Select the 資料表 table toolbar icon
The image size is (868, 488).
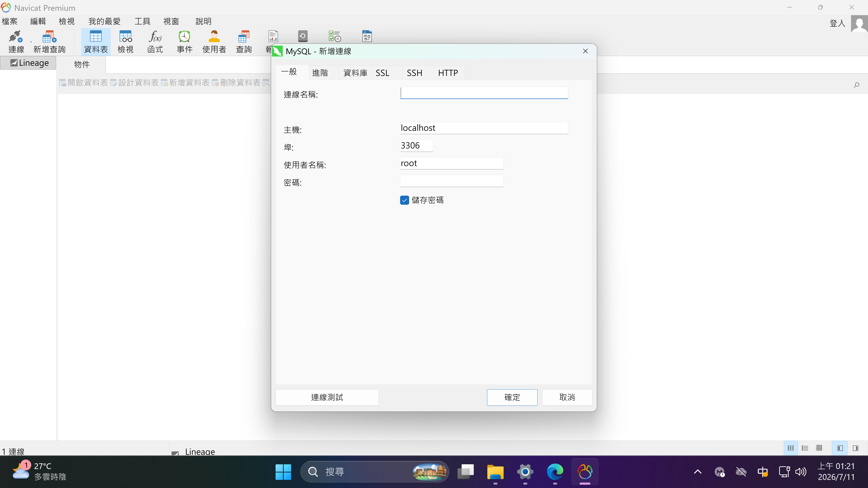click(x=96, y=42)
